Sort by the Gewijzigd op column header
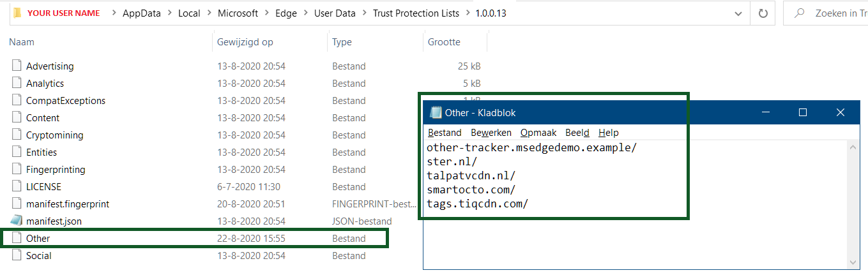The width and height of the screenshot is (868, 275). coord(245,42)
